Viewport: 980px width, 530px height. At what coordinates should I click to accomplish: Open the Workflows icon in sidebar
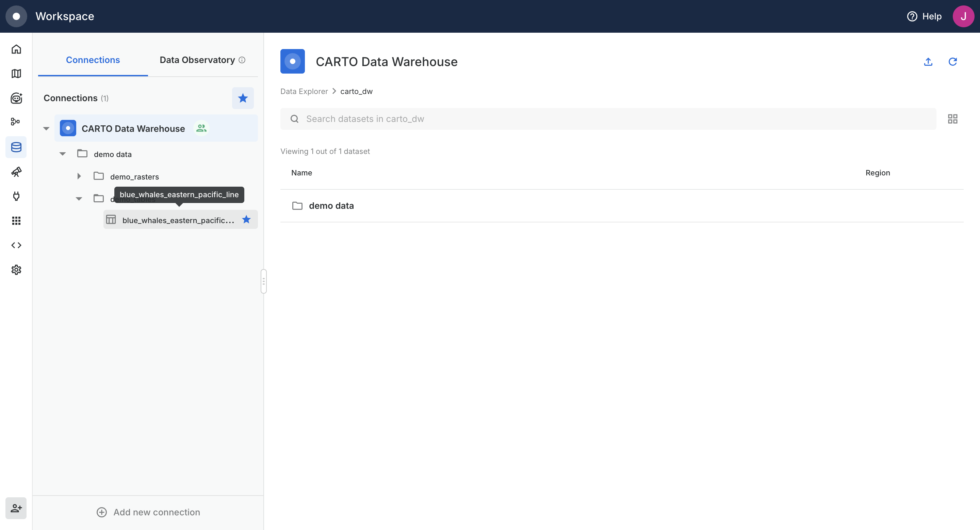(16, 122)
